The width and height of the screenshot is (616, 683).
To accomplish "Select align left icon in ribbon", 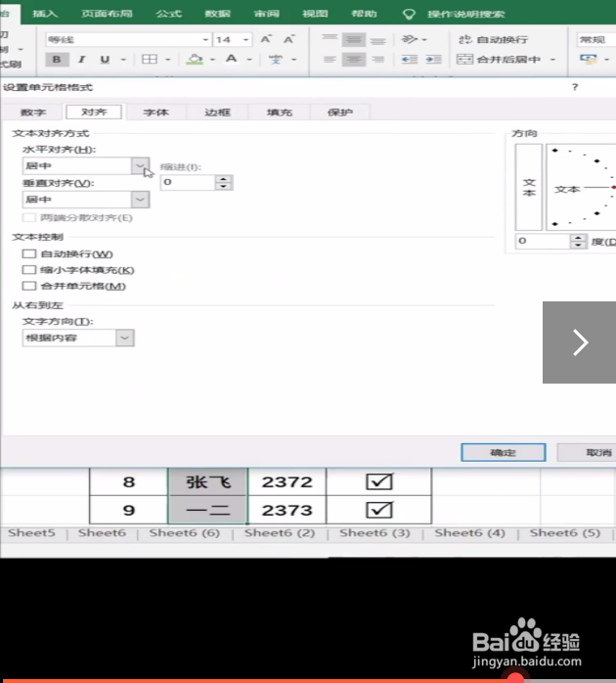I will click(x=330, y=60).
